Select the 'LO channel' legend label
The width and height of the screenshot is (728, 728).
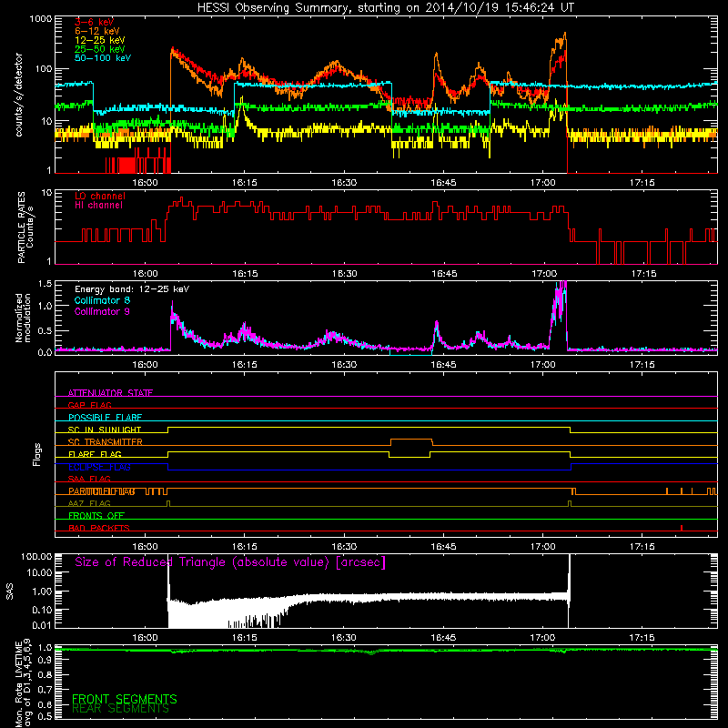coord(100,196)
